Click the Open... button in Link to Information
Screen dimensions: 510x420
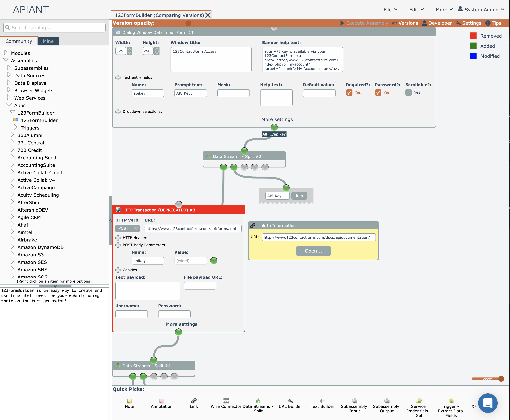coord(313,251)
